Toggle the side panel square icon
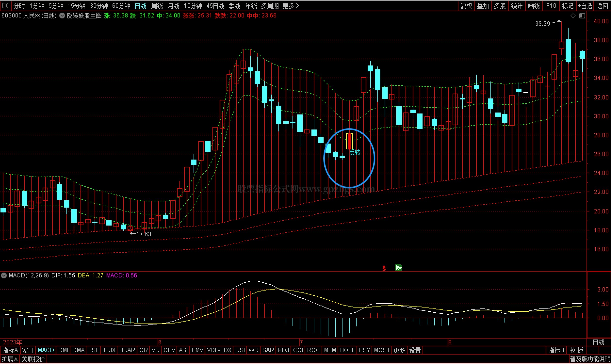This screenshot has width=611, height=364. 582,16
